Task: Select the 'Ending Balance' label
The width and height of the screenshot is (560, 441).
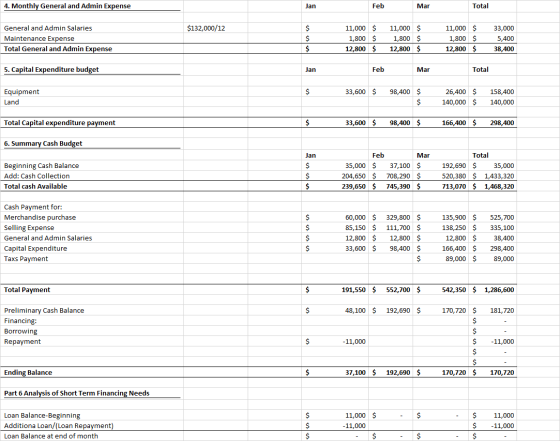Action: 28,373
